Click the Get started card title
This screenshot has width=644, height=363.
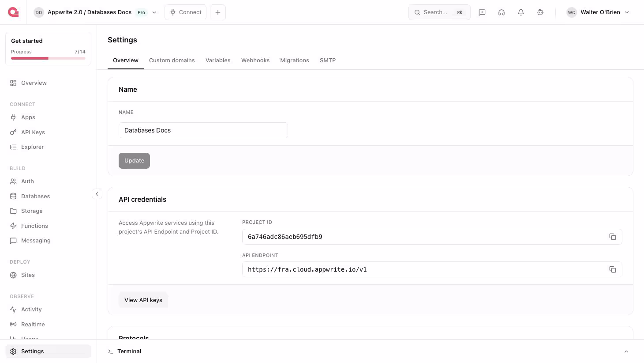click(27, 41)
